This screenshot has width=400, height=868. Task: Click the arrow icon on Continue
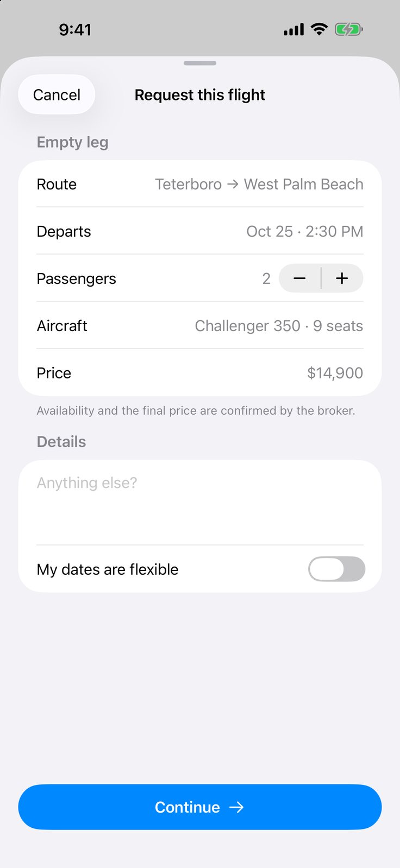click(236, 807)
